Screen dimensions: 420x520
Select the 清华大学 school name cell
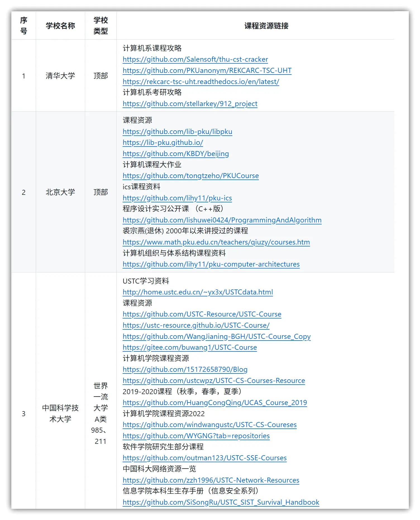point(60,76)
